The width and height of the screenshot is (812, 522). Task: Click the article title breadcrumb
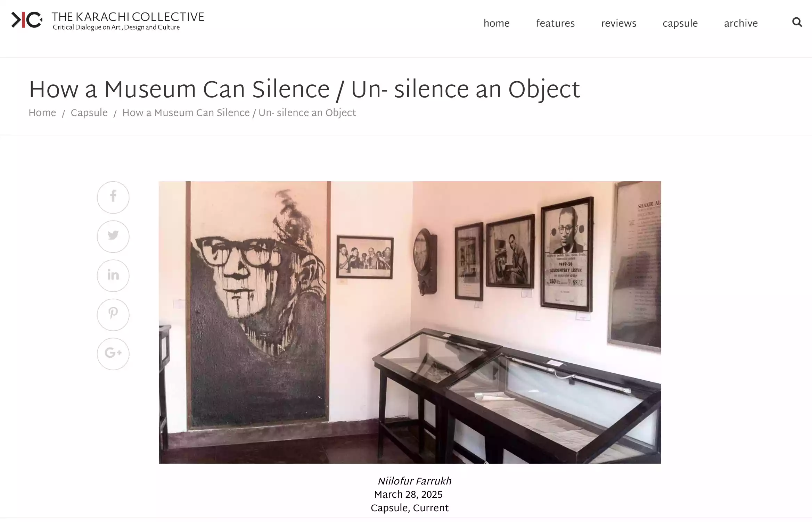coord(239,113)
